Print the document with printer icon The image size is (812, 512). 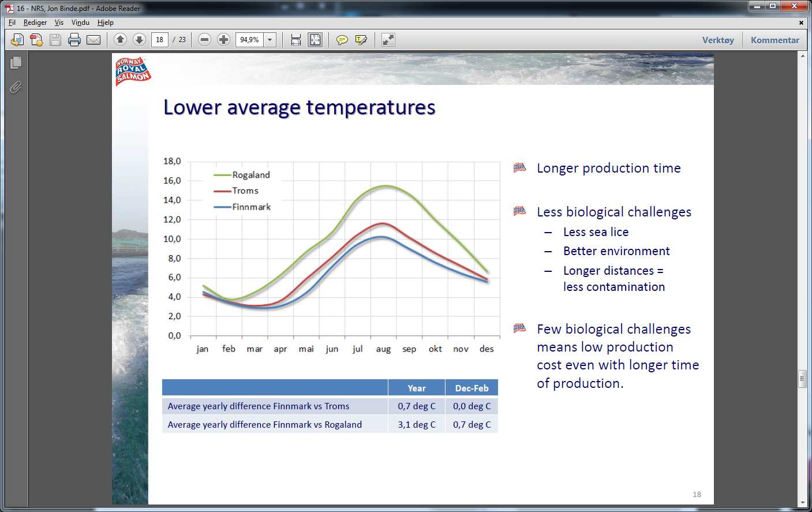[x=74, y=40]
